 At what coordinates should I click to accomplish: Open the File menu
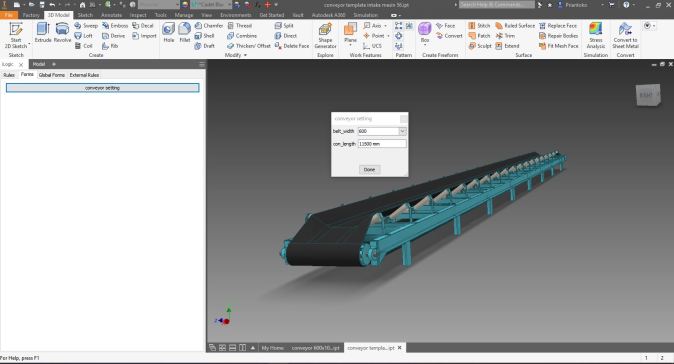coord(9,15)
